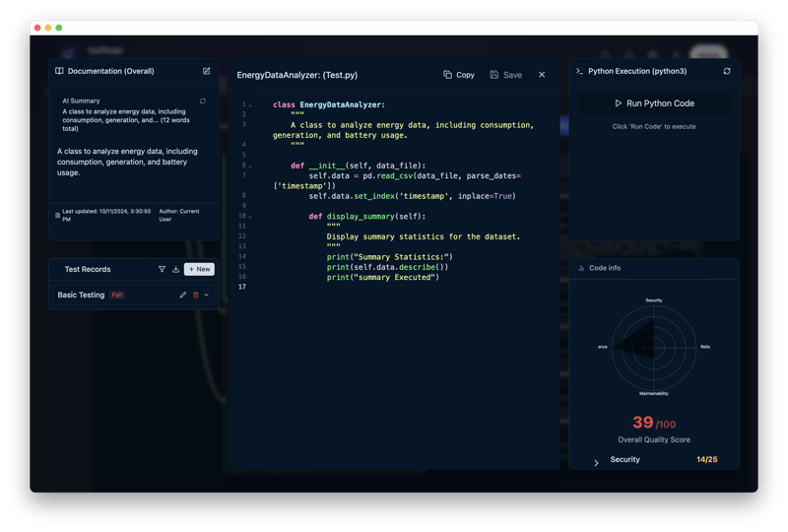Expand the Security score section

pyautogui.click(x=596, y=462)
